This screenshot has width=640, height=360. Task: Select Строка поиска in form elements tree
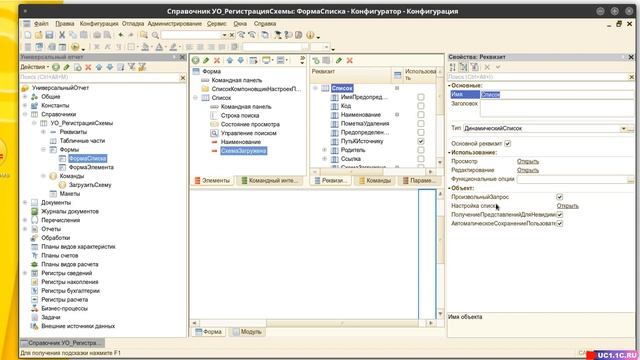click(x=240, y=116)
